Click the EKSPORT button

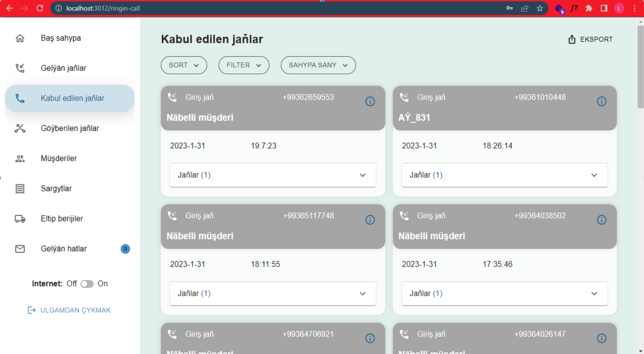point(590,39)
